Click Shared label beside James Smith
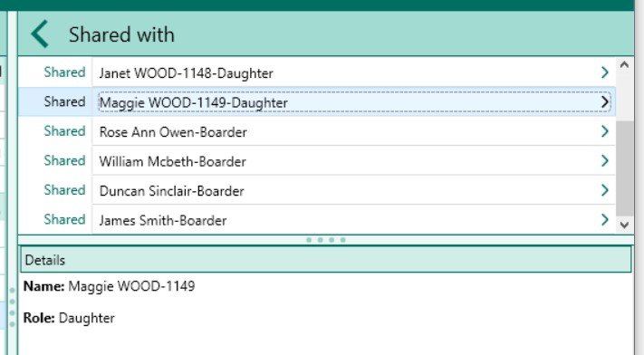Viewport: 644px width, 355px height. (x=64, y=220)
